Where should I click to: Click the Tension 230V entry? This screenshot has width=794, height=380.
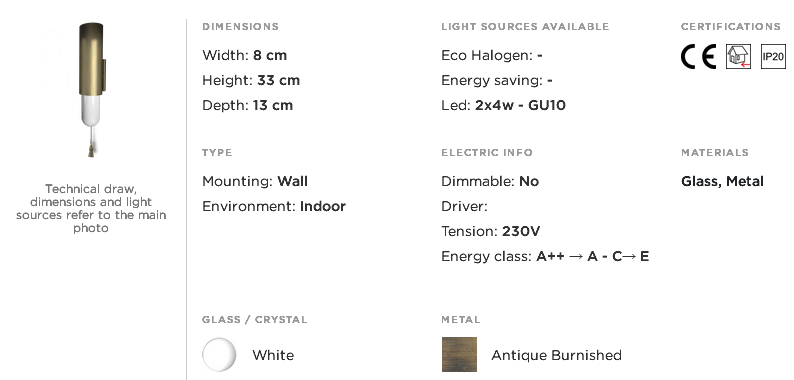click(x=491, y=232)
